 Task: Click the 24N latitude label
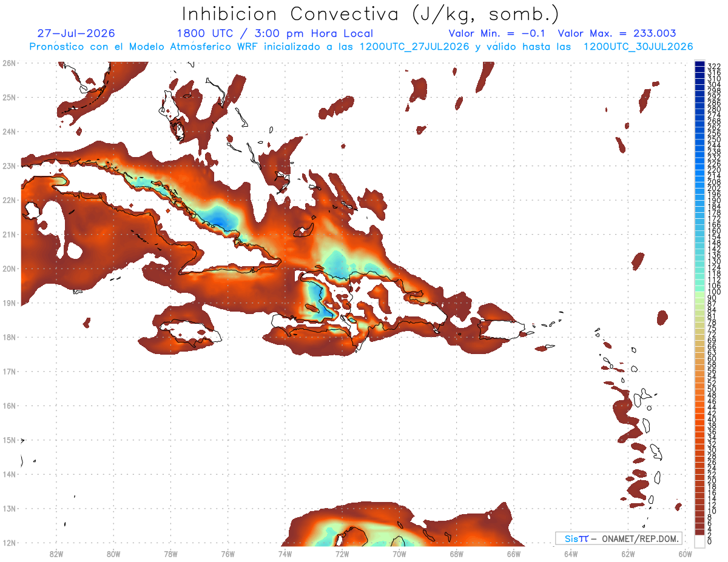[x=8, y=132]
